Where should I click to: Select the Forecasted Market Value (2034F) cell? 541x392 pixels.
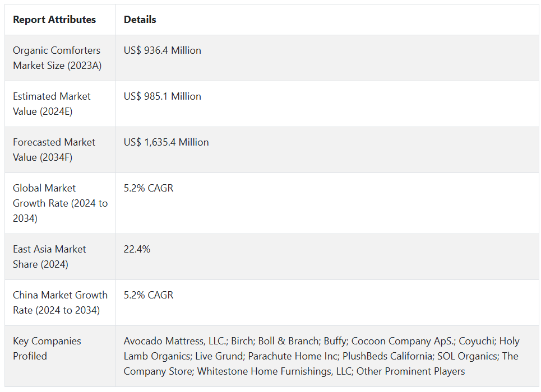click(x=54, y=150)
